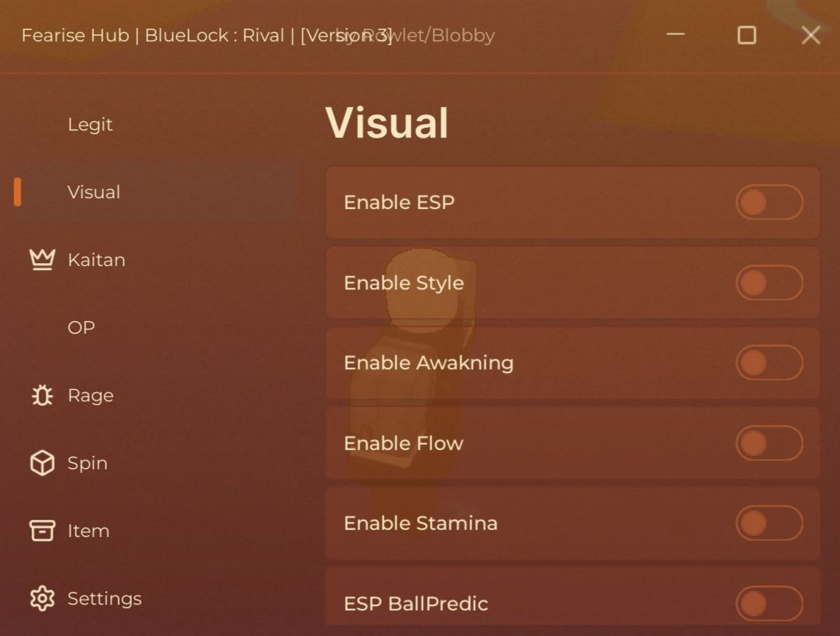
Task: Switch on Enable Awakning toggle
Action: [x=769, y=363]
